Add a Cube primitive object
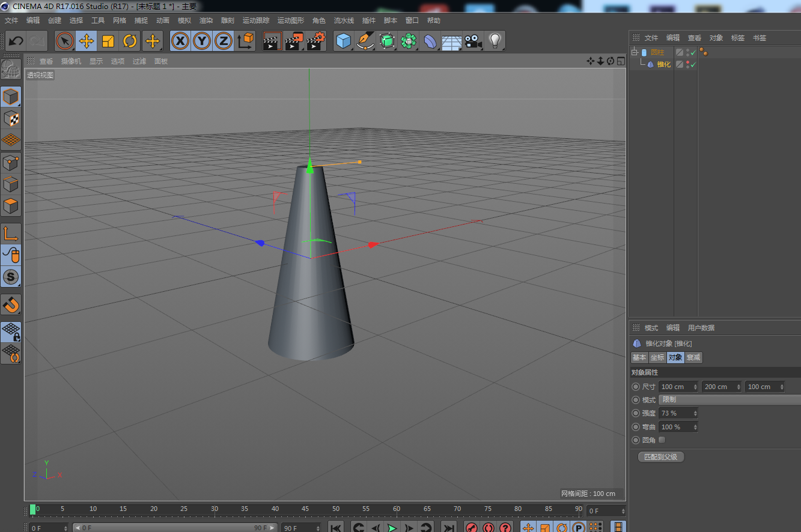Image resolution: width=801 pixels, height=532 pixels. 344,41
